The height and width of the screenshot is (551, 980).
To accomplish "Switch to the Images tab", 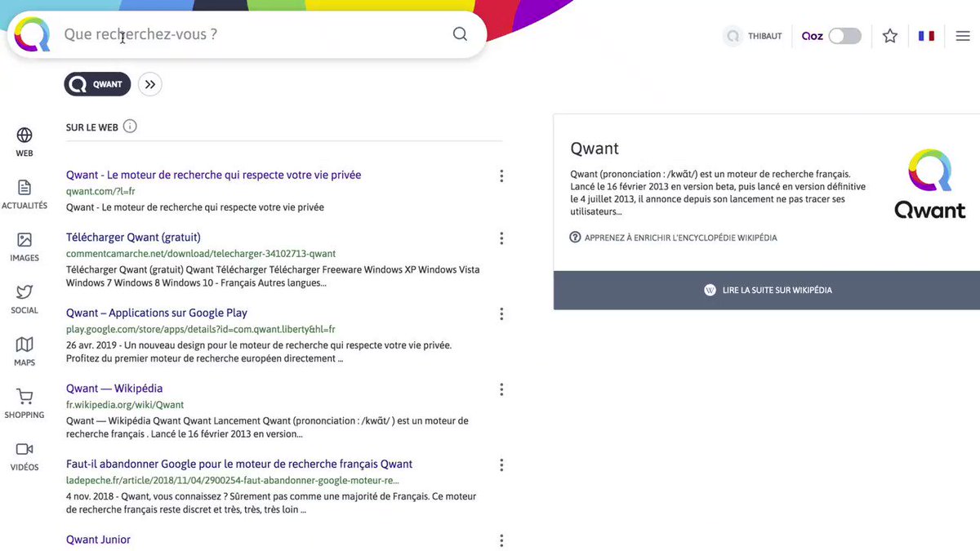I will [x=24, y=247].
